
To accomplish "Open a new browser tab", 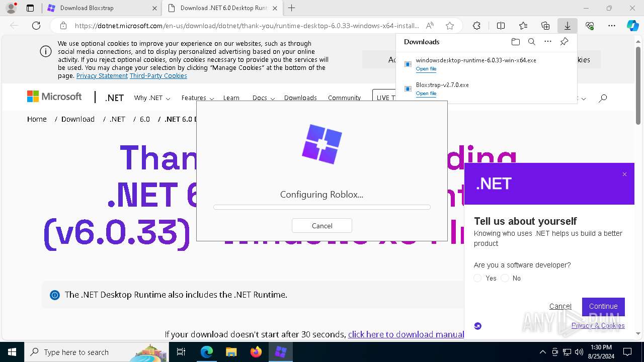I will click(x=291, y=8).
